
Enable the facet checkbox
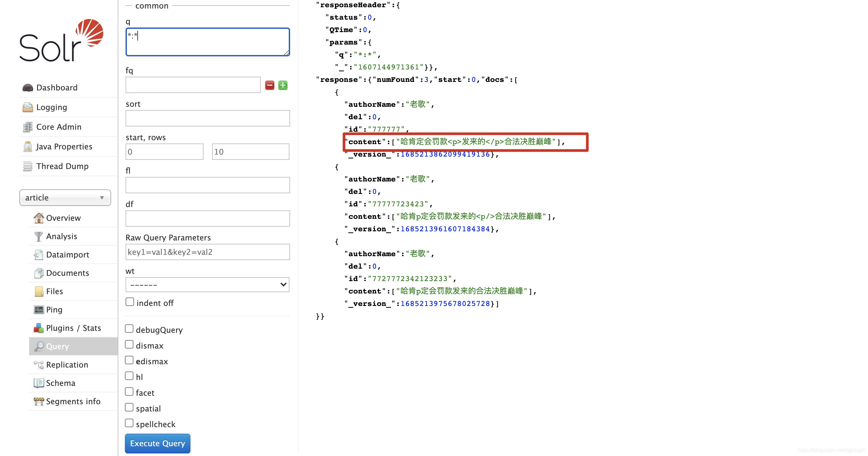coord(129,392)
